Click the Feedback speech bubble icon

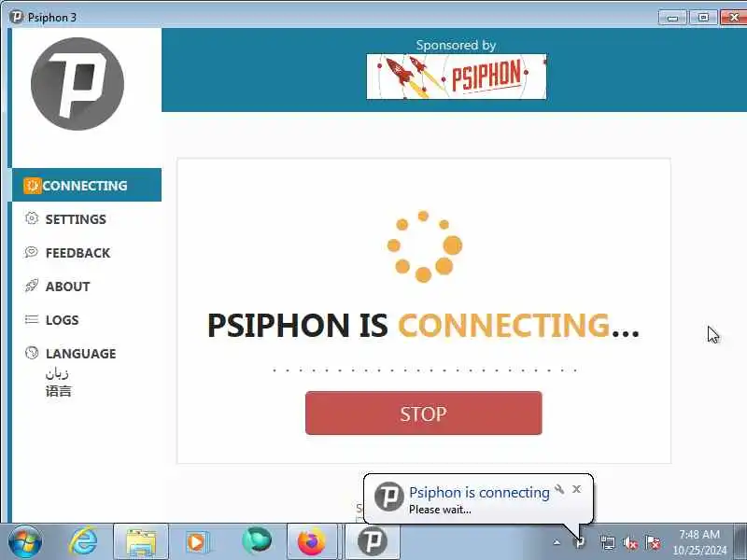[x=32, y=252]
